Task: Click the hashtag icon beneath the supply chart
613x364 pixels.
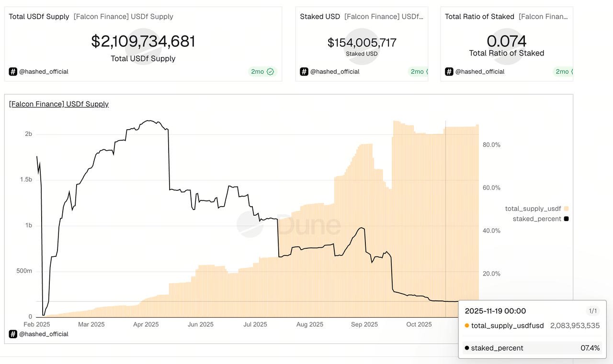Action: pyautogui.click(x=12, y=334)
